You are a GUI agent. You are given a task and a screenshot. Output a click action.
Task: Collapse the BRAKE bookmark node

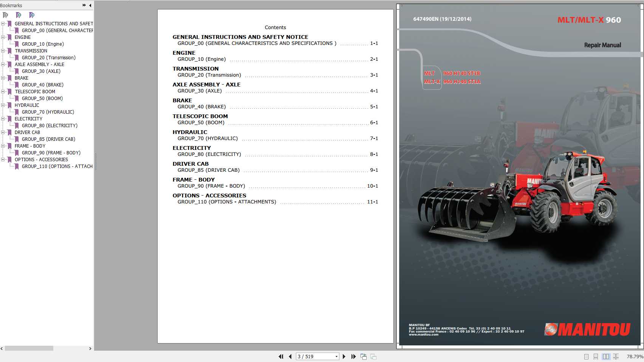(3, 78)
